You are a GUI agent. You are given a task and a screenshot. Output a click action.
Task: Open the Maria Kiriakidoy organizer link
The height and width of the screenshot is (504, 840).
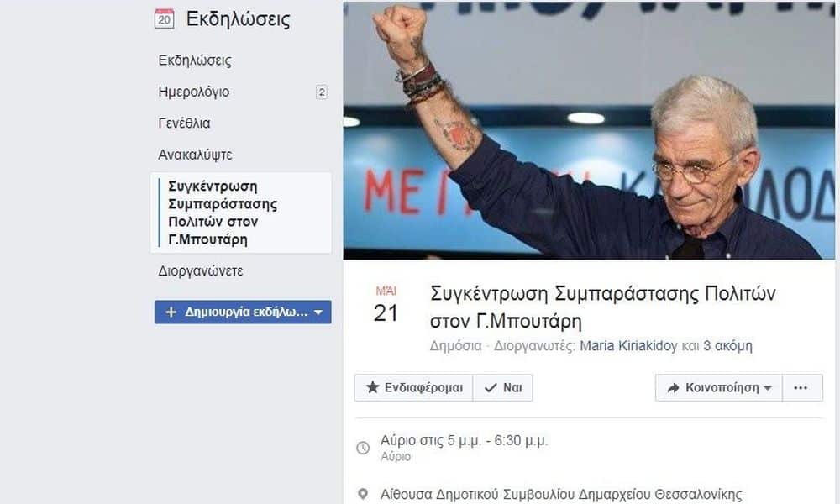click(628, 346)
